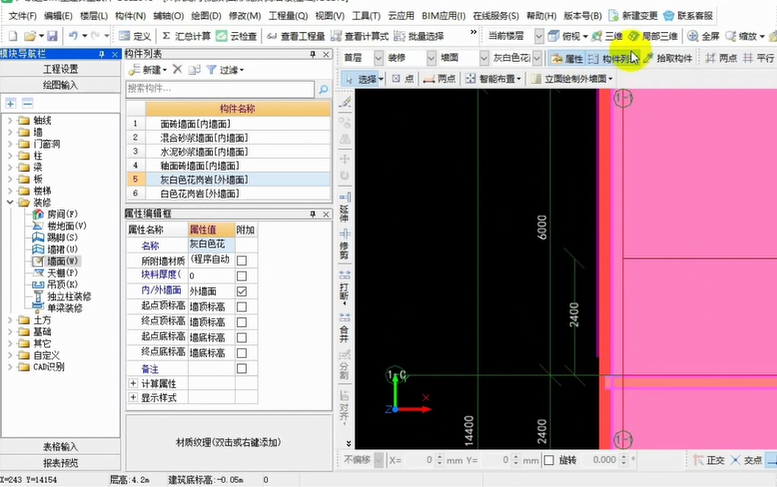This screenshot has width=777, height=487.
Task: Delete component using X icon
Action: point(177,70)
